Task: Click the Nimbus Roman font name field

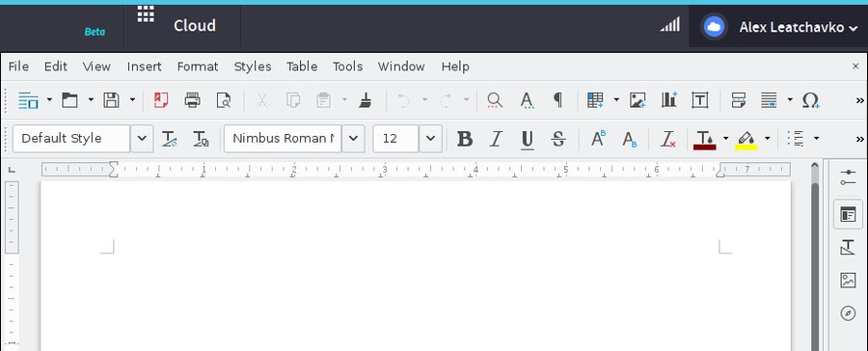Action: click(x=283, y=139)
